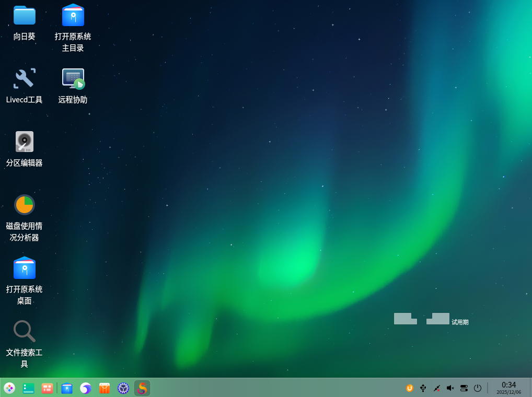This screenshot has height=397, width=532.
Task: Click the clock showing 0:34
Action: coord(508,388)
